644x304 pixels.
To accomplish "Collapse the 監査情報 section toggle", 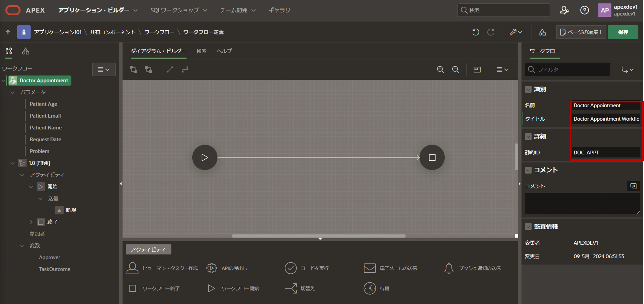I will click(528, 227).
